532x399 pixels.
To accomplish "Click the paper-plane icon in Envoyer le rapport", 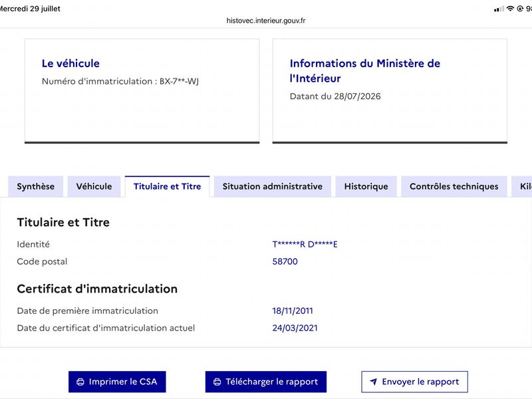I will [x=373, y=382].
